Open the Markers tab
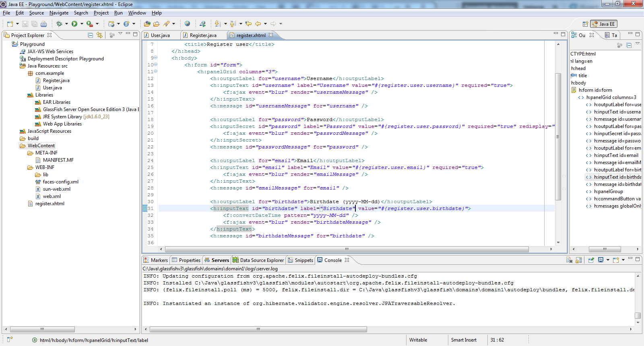644x346 pixels. click(155, 260)
